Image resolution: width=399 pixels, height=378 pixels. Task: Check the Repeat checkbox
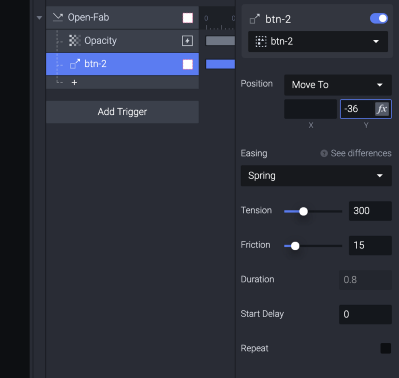386,348
